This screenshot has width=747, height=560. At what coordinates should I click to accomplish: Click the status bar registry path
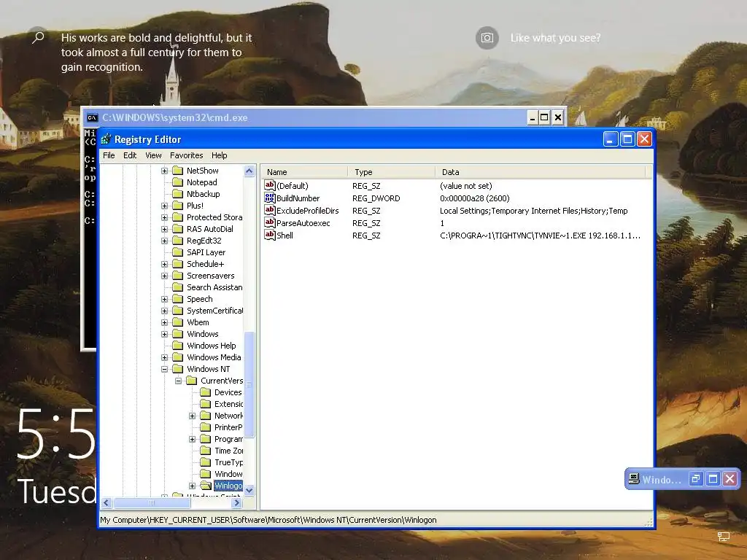268,520
